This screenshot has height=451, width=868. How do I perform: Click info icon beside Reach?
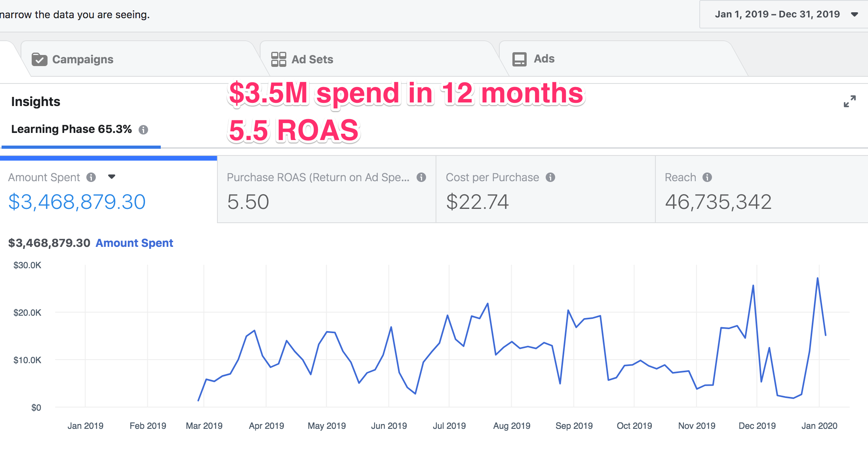point(707,177)
